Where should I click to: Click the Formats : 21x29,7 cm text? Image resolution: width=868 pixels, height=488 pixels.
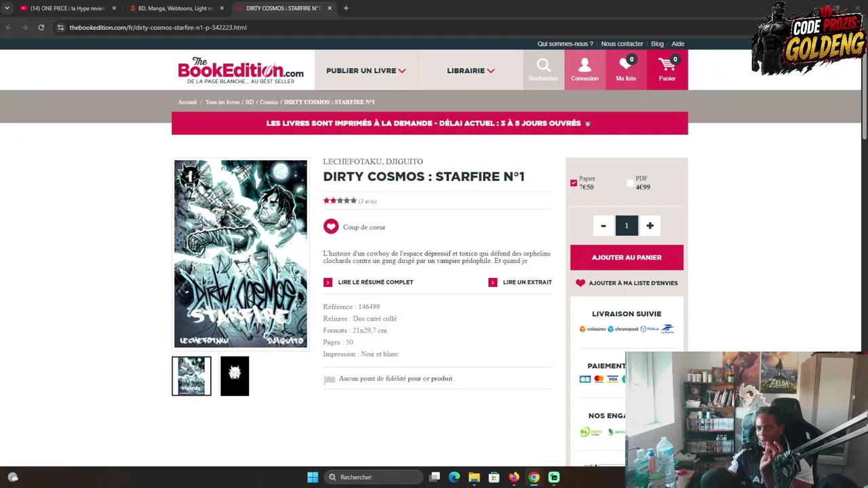355,331
